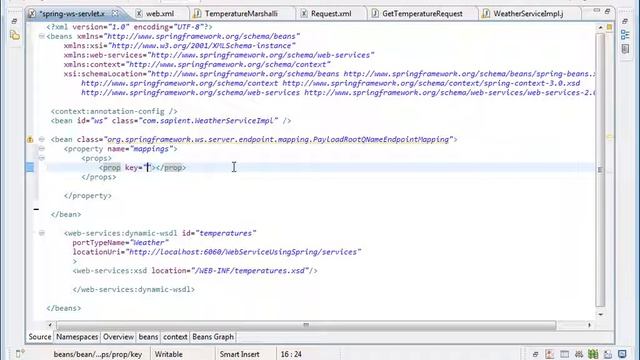Click the horizontal scrollbar right arrow

pyautogui.click(x=589, y=325)
